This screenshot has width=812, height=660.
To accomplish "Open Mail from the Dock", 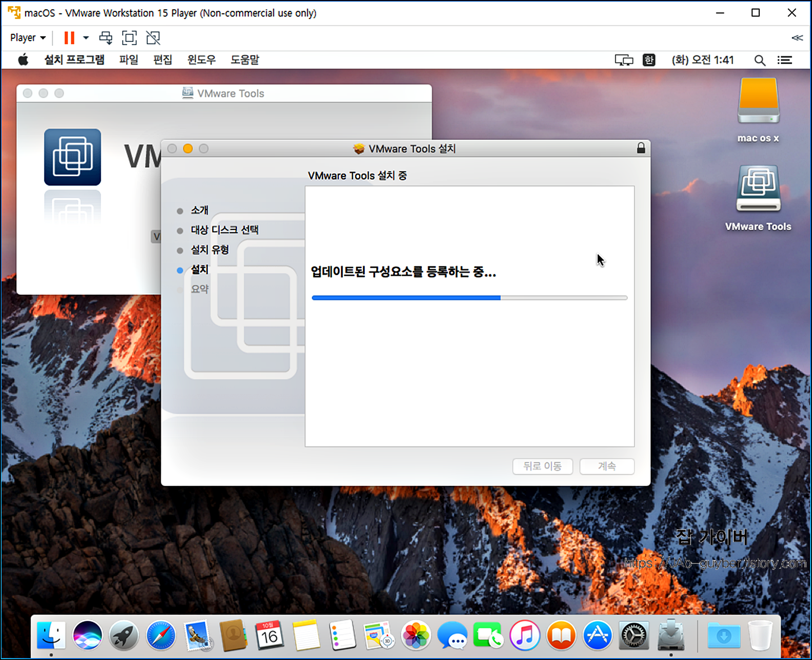I will coord(198,635).
